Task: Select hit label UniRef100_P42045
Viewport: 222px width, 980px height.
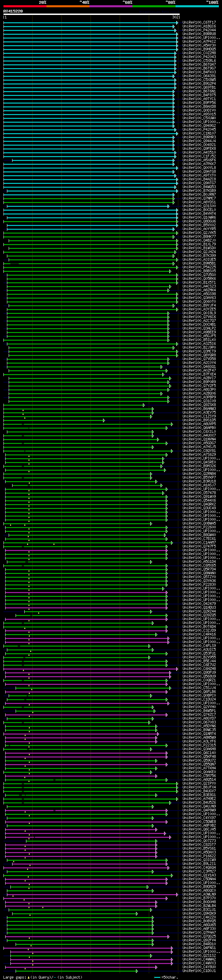Action: coord(199,129)
